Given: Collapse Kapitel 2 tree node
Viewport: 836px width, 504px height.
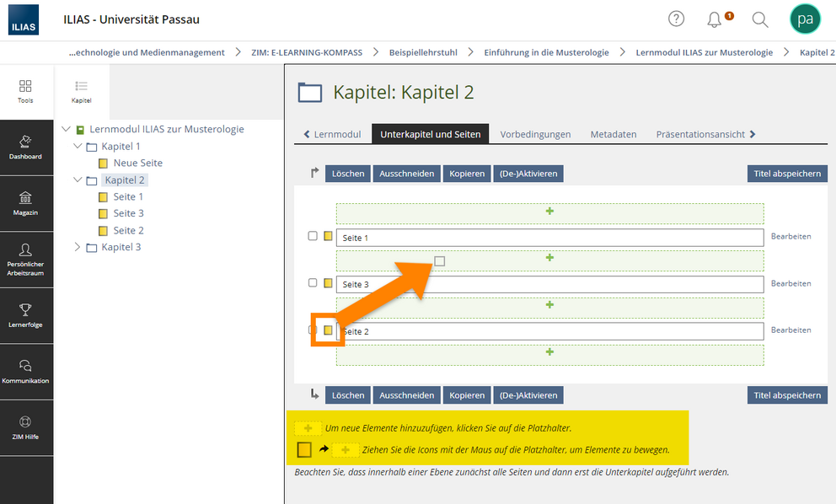Looking at the screenshot, I should coord(78,180).
